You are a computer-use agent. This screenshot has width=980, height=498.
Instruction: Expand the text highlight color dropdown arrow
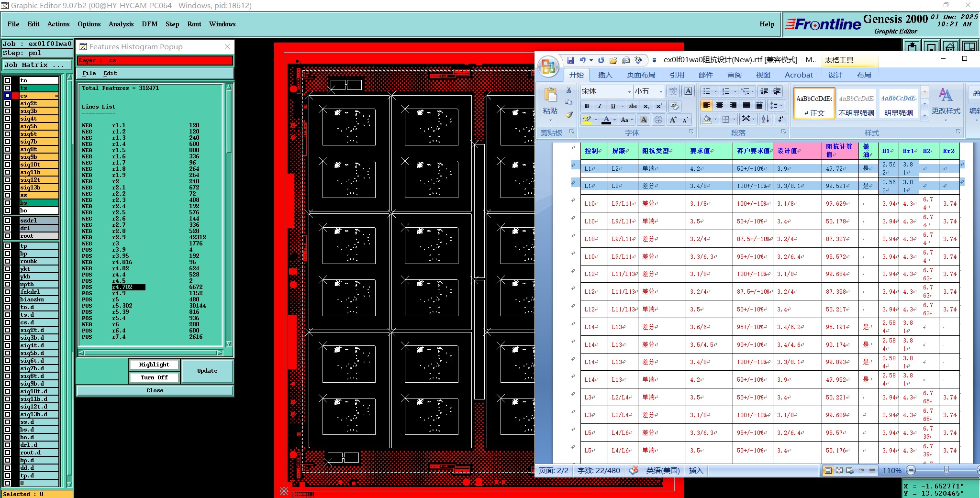tap(596, 120)
